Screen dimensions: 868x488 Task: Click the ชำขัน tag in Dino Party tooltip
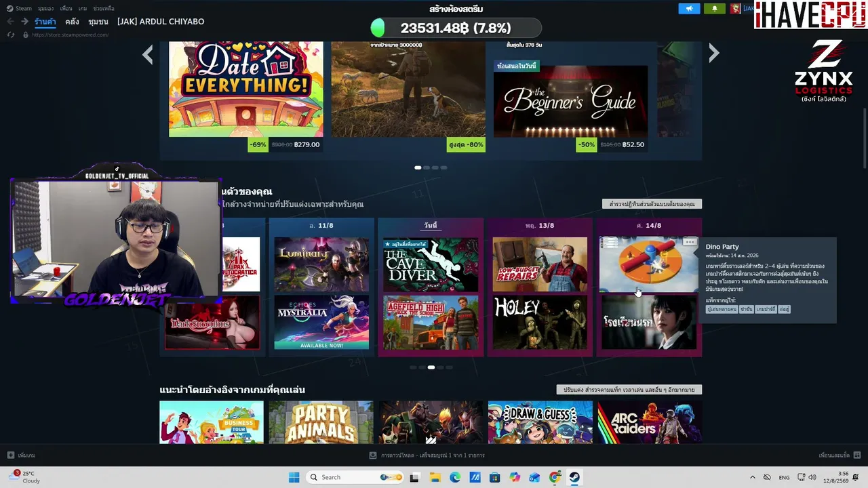(x=747, y=309)
